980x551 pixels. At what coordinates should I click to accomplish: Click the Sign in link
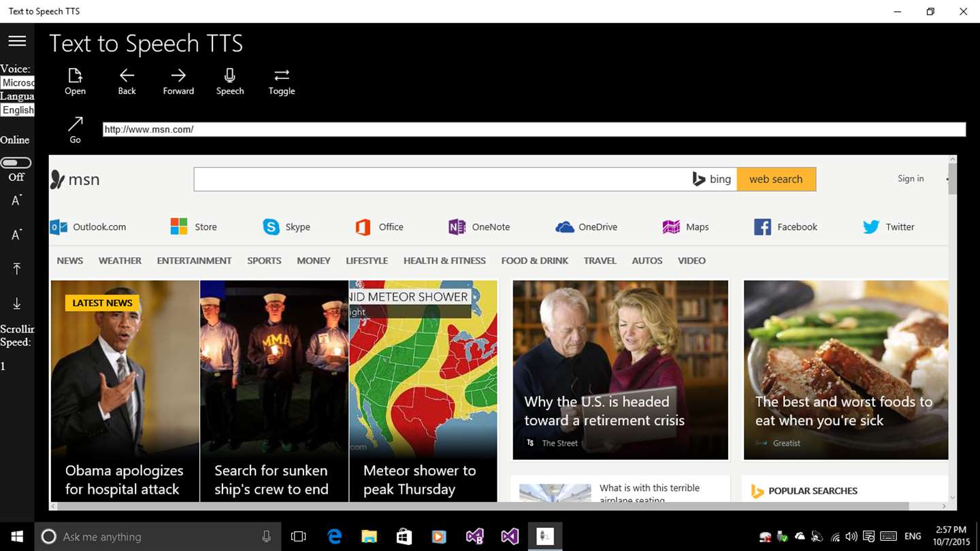911,178
